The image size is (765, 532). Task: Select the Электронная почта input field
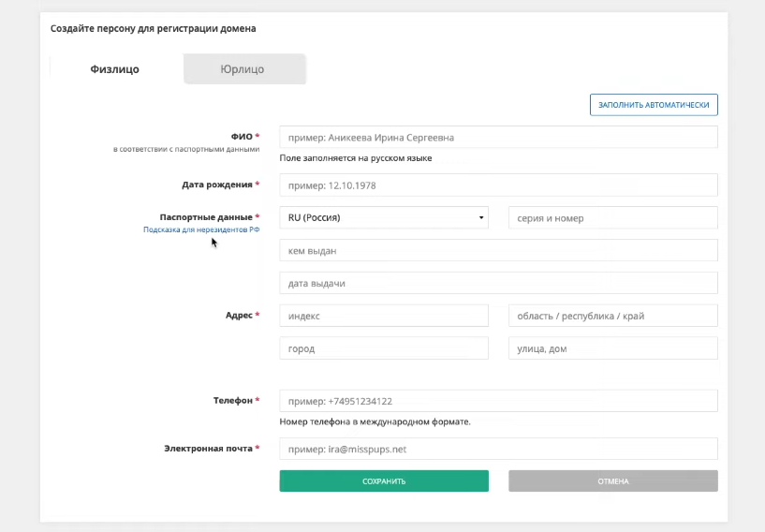tap(498, 449)
